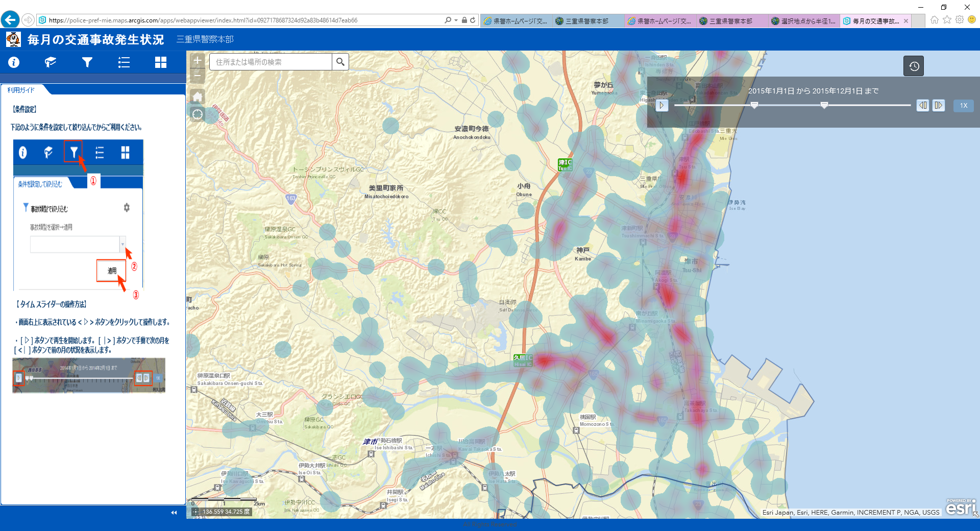The width and height of the screenshot is (980, 531).
Task: Open the info guide widget icon
Action: coord(14,62)
